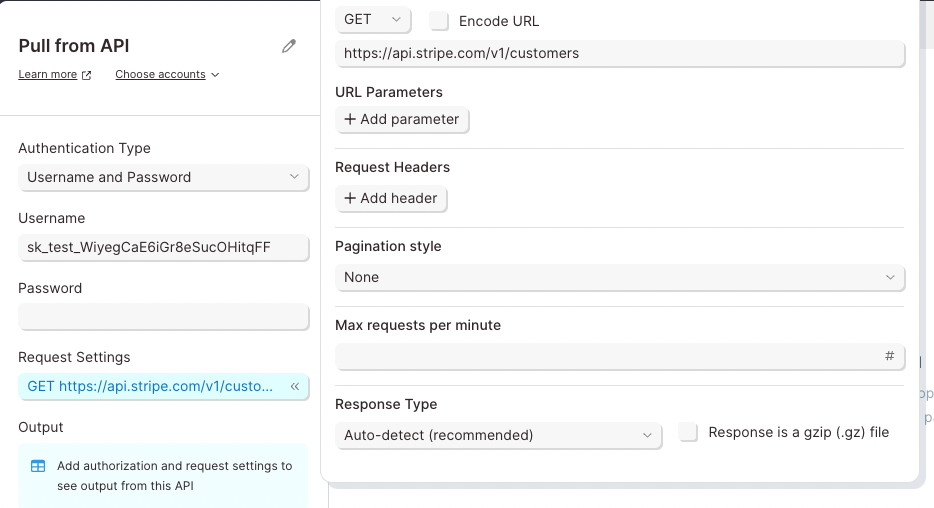Open the Response Type dropdown
The height and width of the screenshot is (508, 934).
[498, 435]
